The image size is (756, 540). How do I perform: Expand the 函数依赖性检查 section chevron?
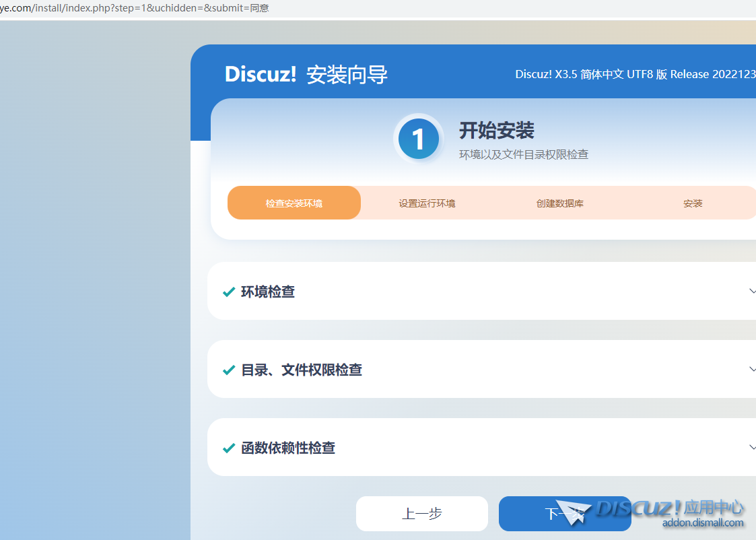(x=752, y=448)
